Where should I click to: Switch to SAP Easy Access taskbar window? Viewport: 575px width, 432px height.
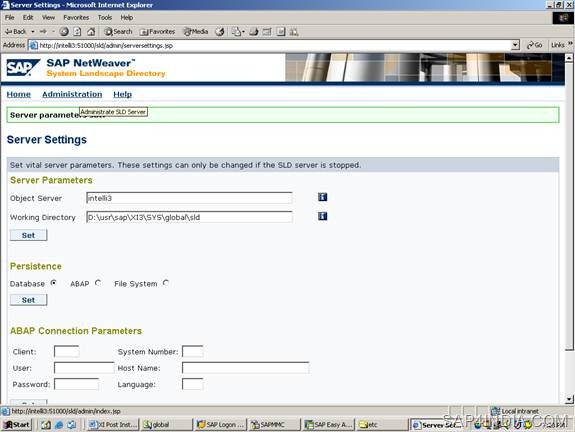click(328, 425)
